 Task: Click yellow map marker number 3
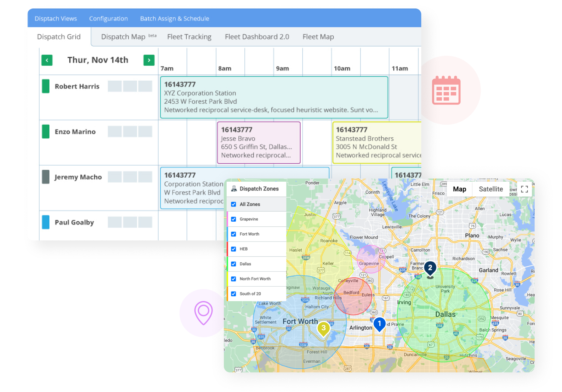(x=323, y=328)
